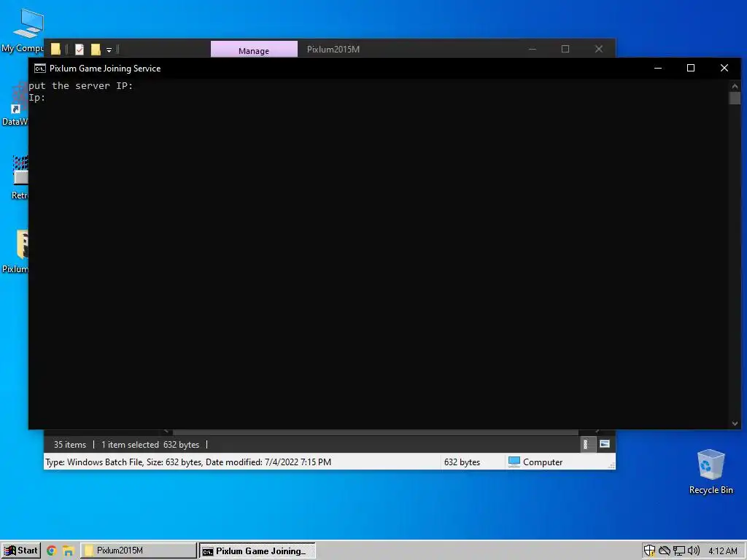This screenshot has width=747, height=560.
Task: Select the 'put the server IP:' console text
Action: pyautogui.click(x=81, y=86)
